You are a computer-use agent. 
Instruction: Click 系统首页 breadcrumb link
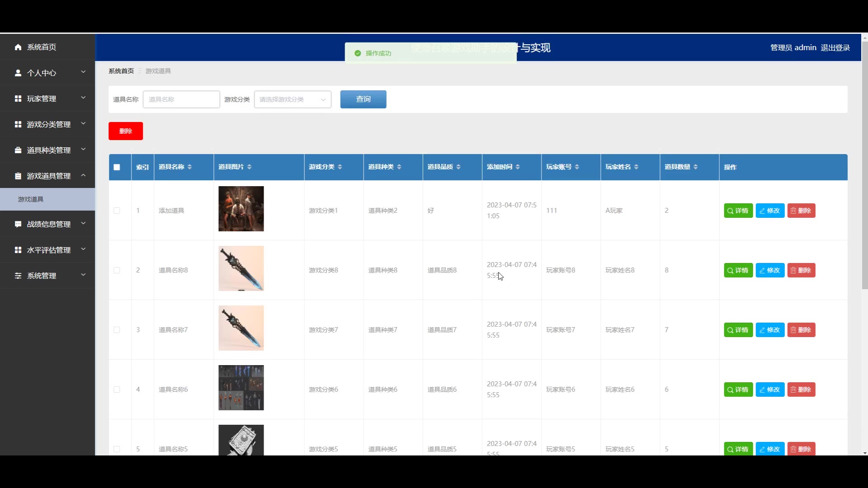click(121, 71)
